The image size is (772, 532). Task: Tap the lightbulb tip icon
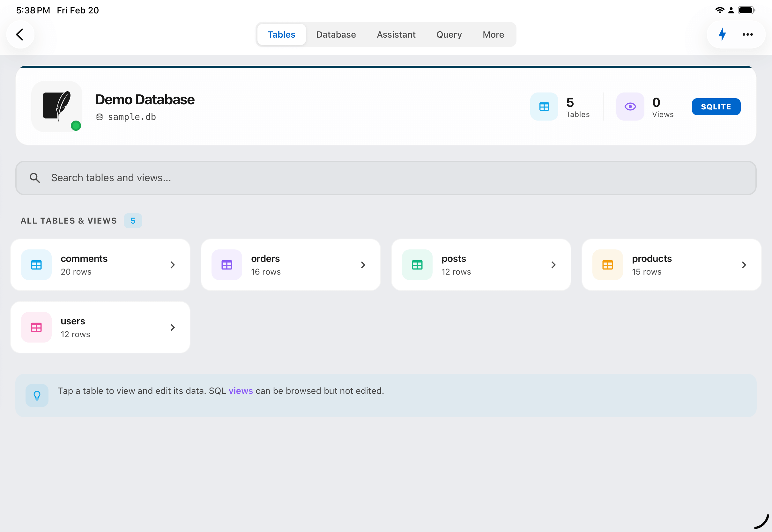(x=37, y=395)
